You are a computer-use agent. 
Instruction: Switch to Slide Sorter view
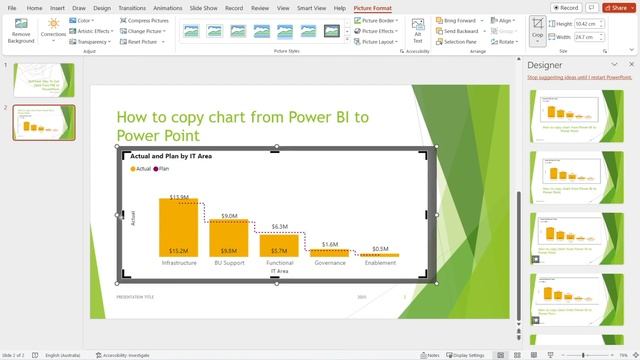pos(517,355)
